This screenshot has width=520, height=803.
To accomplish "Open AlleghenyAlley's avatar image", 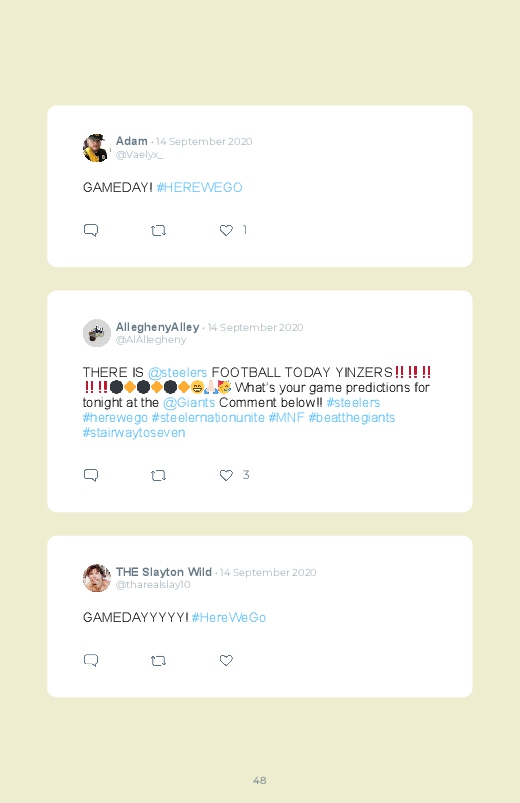I will coord(96,333).
